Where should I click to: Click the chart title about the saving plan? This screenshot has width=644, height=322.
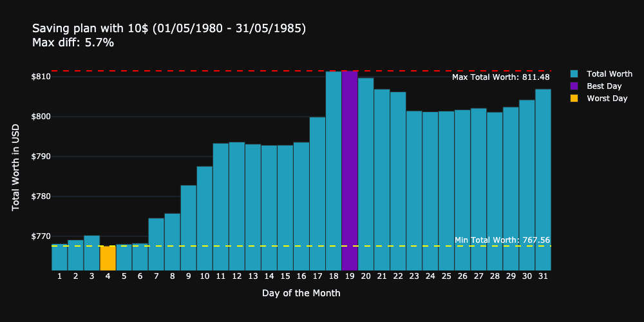click(169, 28)
